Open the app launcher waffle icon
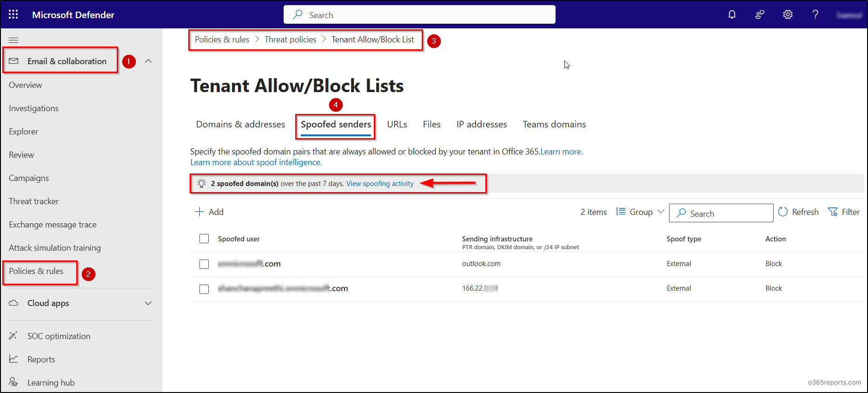Viewport: 868px width, 393px height. [13, 14]
